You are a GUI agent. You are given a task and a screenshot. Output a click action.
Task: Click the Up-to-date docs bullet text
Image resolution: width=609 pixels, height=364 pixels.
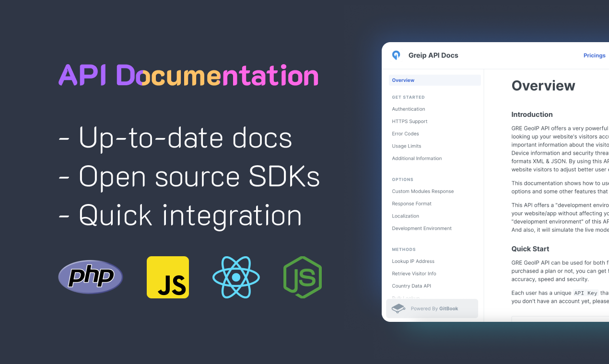point(175,138)
